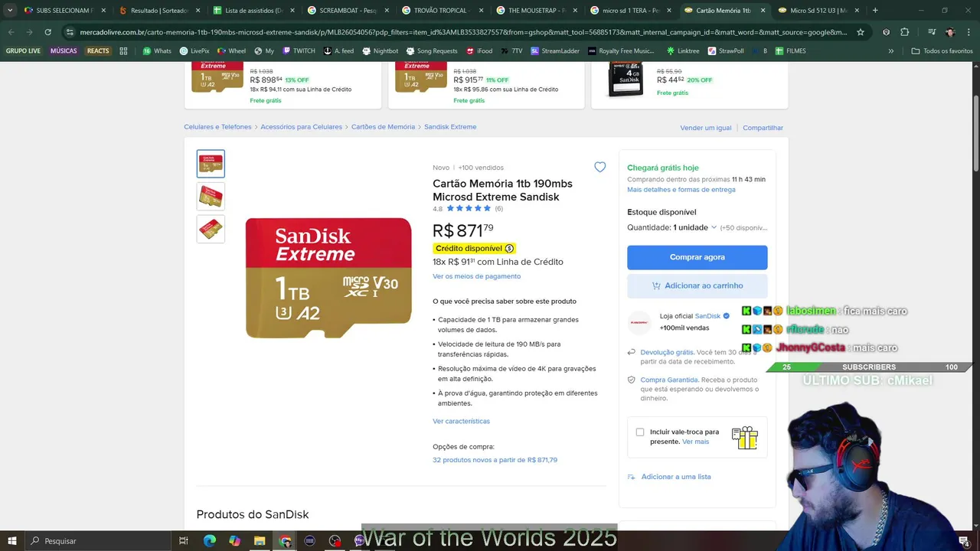This screenshot has height=551, width=980.
Task: Bookmark this page with the star icon
Action: (x=861, y=32)
